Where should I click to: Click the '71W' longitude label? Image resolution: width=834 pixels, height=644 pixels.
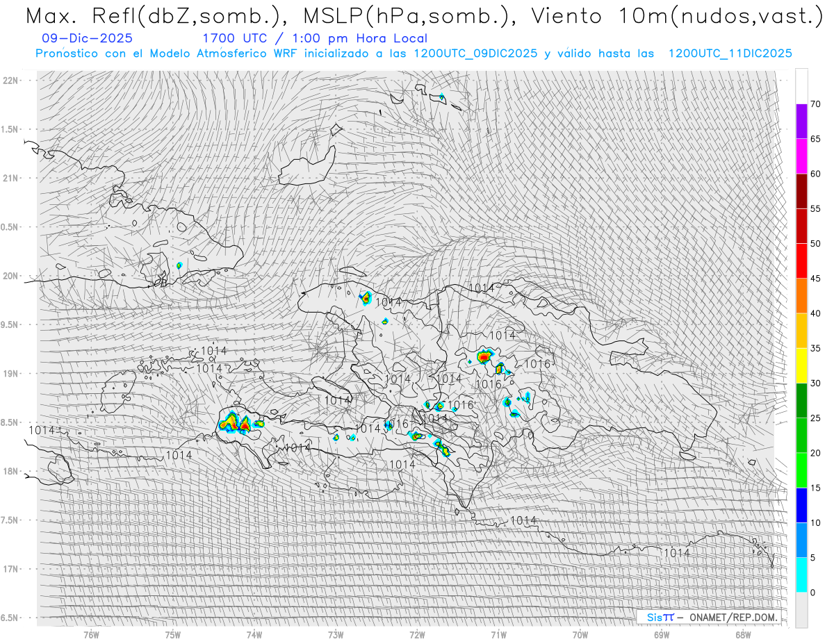pos(498,635)
